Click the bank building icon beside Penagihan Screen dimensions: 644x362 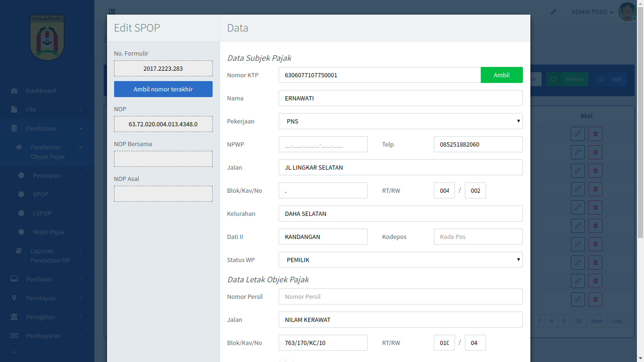14,317
